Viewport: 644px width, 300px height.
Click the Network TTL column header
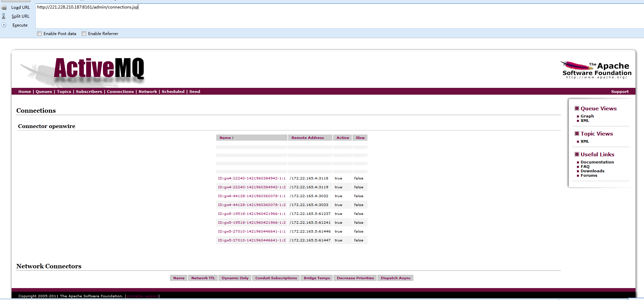(x=203, y=278)
